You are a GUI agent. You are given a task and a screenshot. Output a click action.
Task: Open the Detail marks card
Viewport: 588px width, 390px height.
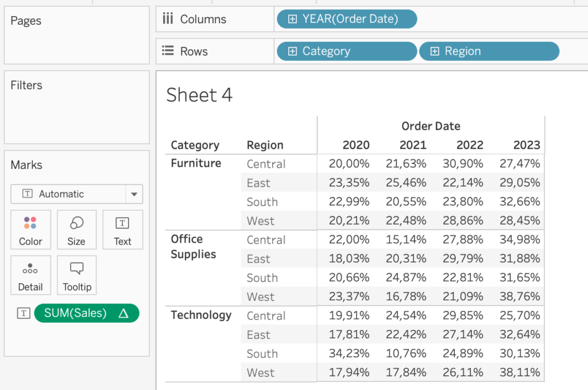tap(30, 275)
